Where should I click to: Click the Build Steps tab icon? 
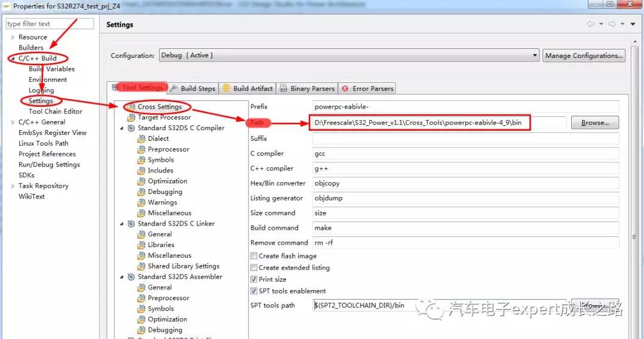click(x=174, y=88)
